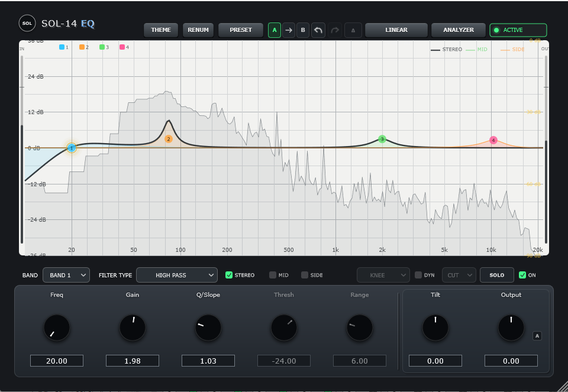
Task: Select the green band 3 node
Action: pyautogui.click(x=382, y=139)
